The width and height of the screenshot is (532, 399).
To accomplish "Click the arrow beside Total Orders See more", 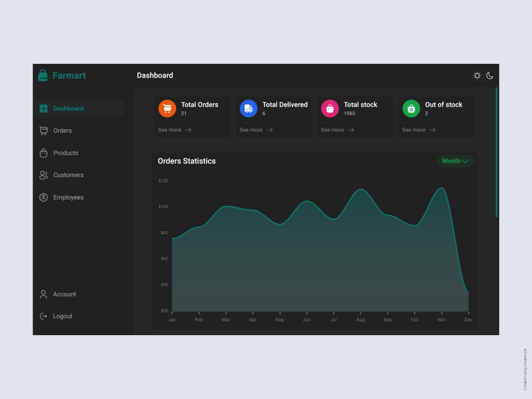I will point(188,130).
